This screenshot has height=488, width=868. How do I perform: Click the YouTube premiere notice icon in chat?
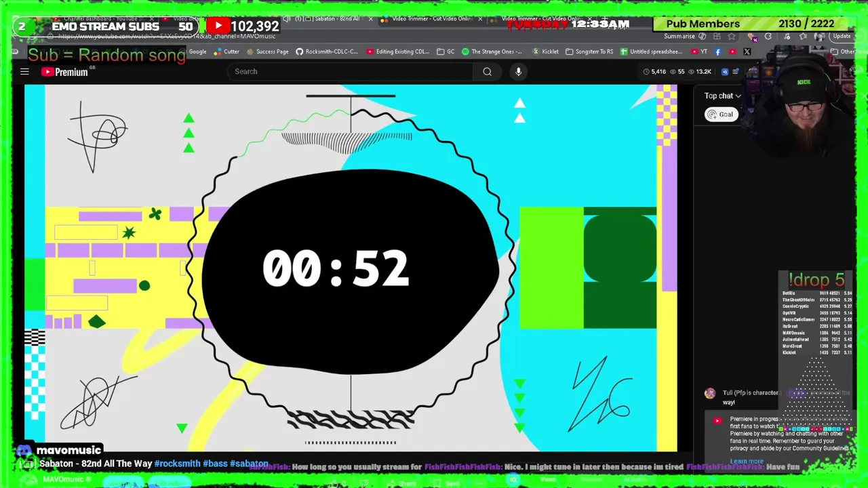pos(717,421)
